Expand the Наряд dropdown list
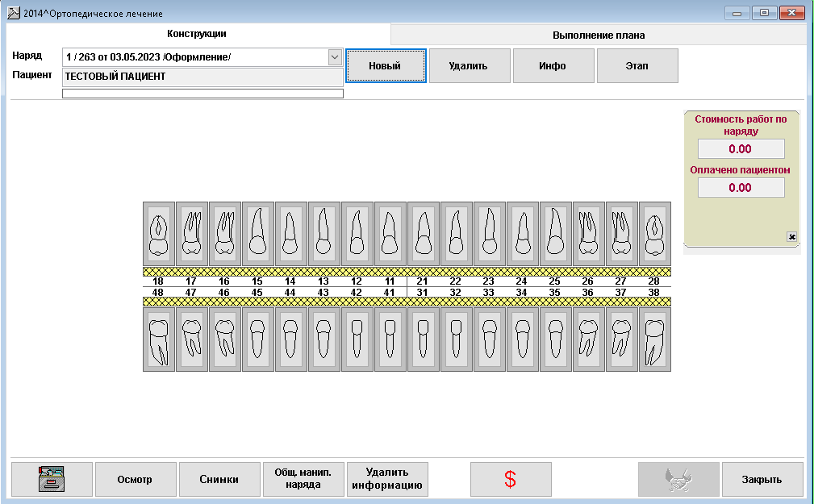The height and width of the screenshot is (504, 814). click(x=335, y=57)
